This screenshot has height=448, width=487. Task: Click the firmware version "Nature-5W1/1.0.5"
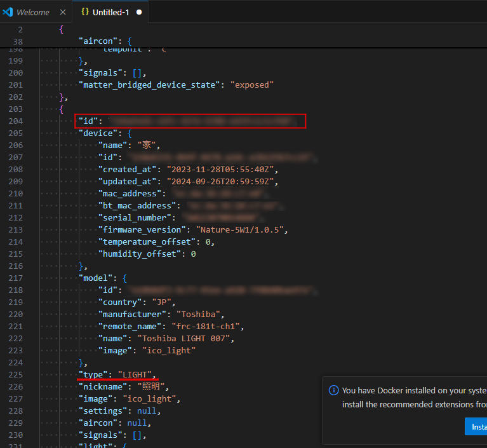point(240,230)
